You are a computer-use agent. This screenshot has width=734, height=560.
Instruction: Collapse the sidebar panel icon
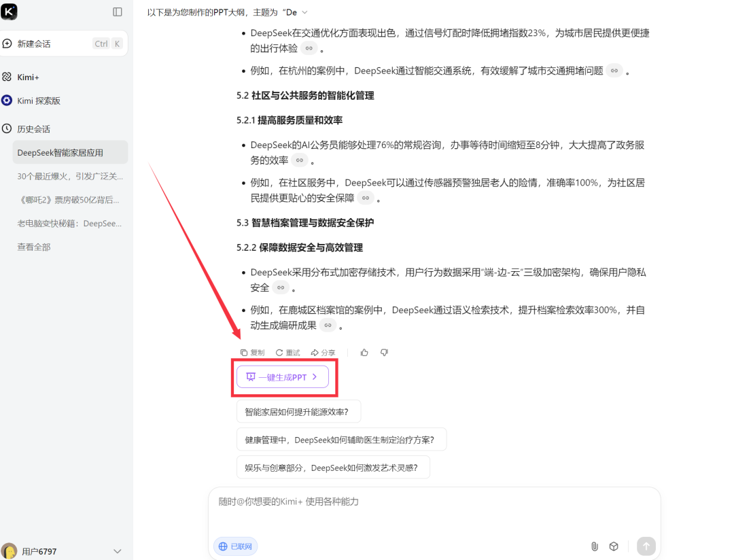tap(118, 12)
